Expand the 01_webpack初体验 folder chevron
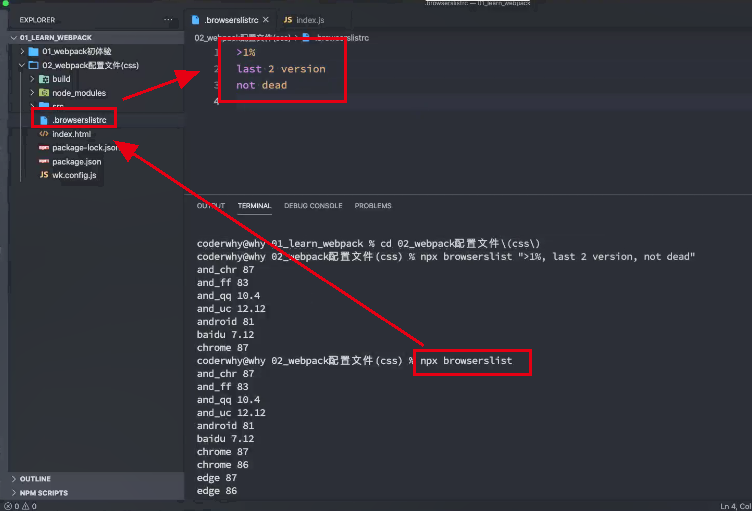Viewport: 752px width, 511px height. (23, 51)
